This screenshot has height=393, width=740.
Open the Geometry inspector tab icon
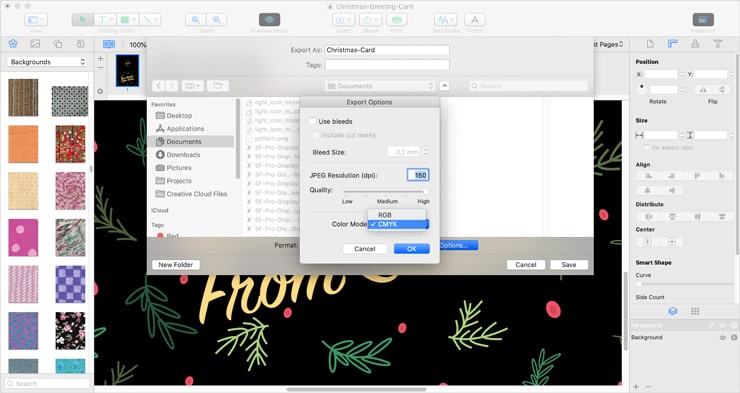click(673, 44)
